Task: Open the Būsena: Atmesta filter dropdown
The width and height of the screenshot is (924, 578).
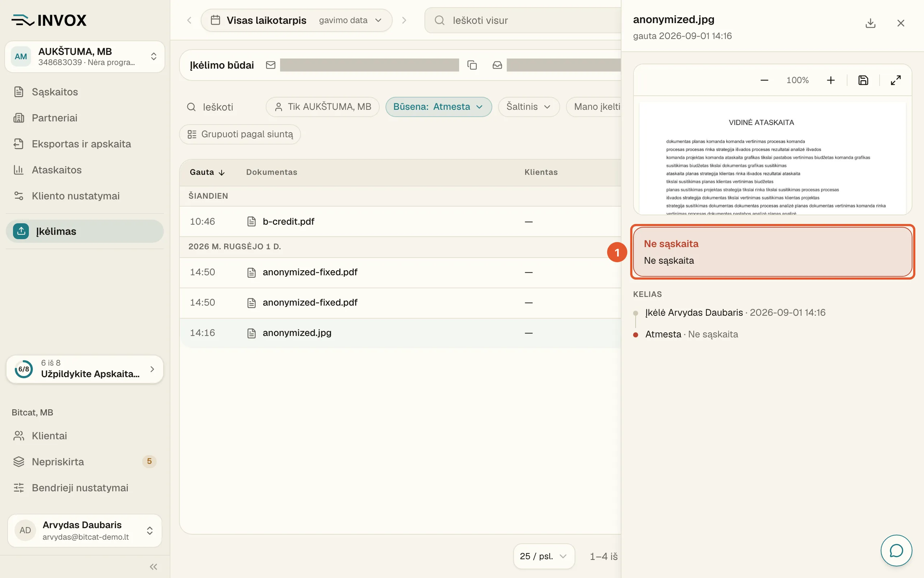Action: 438,107
